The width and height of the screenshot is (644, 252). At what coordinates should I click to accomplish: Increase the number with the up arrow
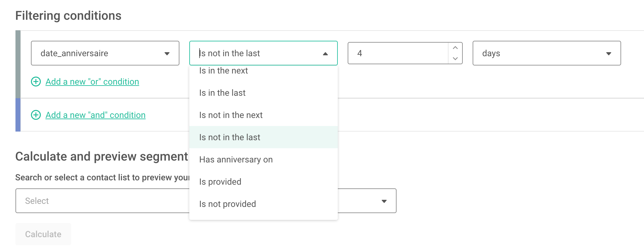(455, 48)
